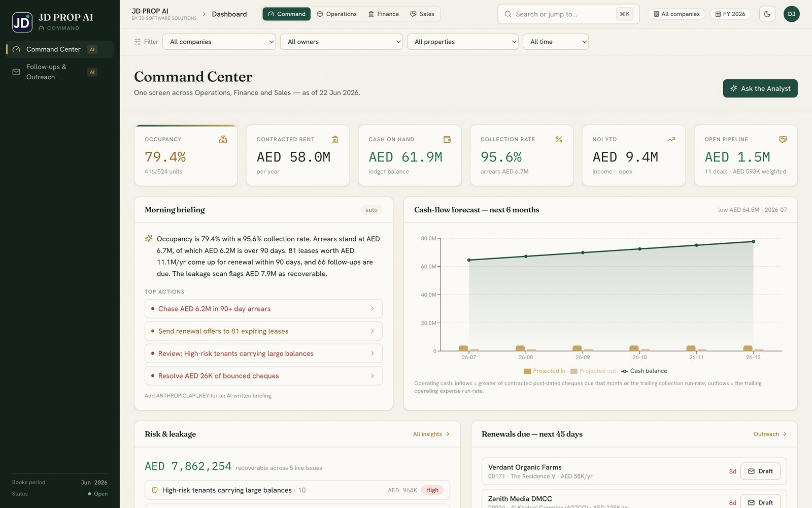Toggle Projected in legend series

point(545,371)
